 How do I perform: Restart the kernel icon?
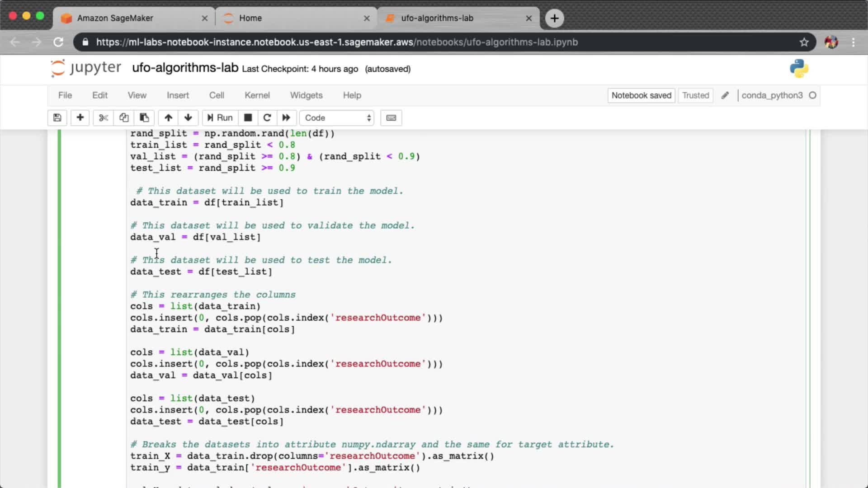pos(267,118)
